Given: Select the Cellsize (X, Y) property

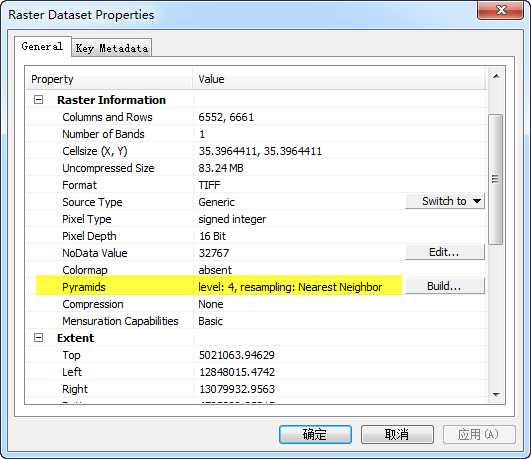Looking at the screenshot, I should pos(95,151).
